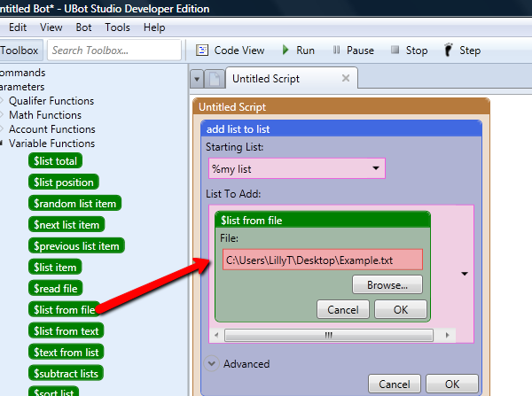Select the $next list item function
Image resolution: width=532 pixels, height=396 pixels.
coord(66,224)
